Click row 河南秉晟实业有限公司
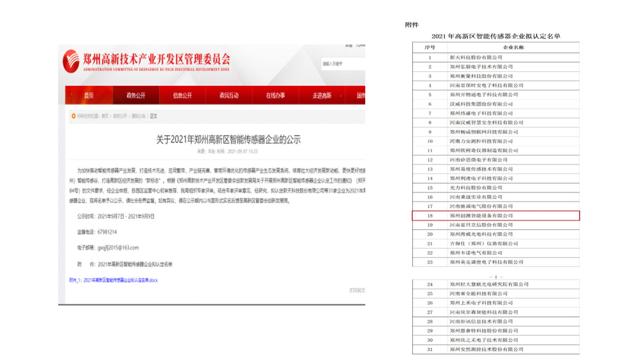The height and width of the screenshot is (362, 644). pos(496,197)
